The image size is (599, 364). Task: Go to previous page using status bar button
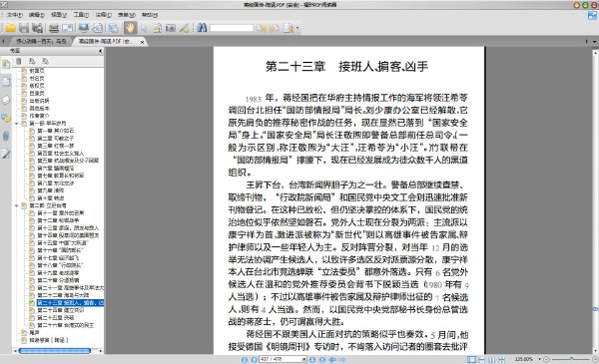click(254, 359)
